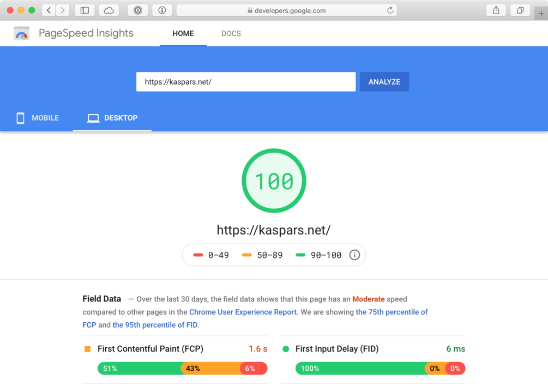Screen dimensions: 548x392
Task: Click the ANALYZE button
Action: 384,82
